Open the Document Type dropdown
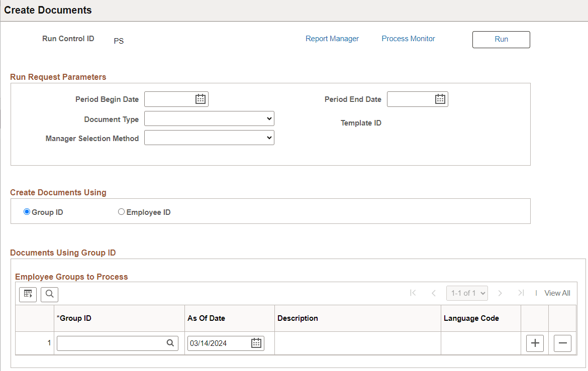Viewport: 588px width, 371px height. point(209,118)
